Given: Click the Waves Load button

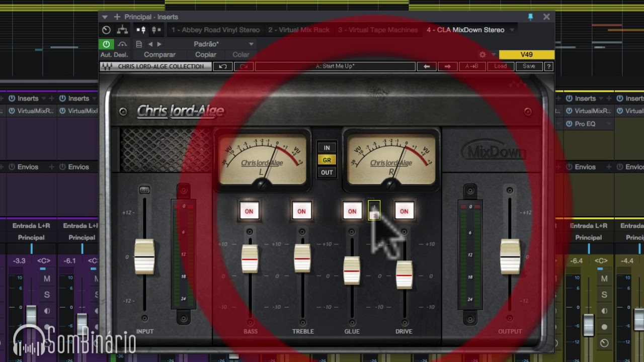Looking at the screenshot, I should click(500, 66).
